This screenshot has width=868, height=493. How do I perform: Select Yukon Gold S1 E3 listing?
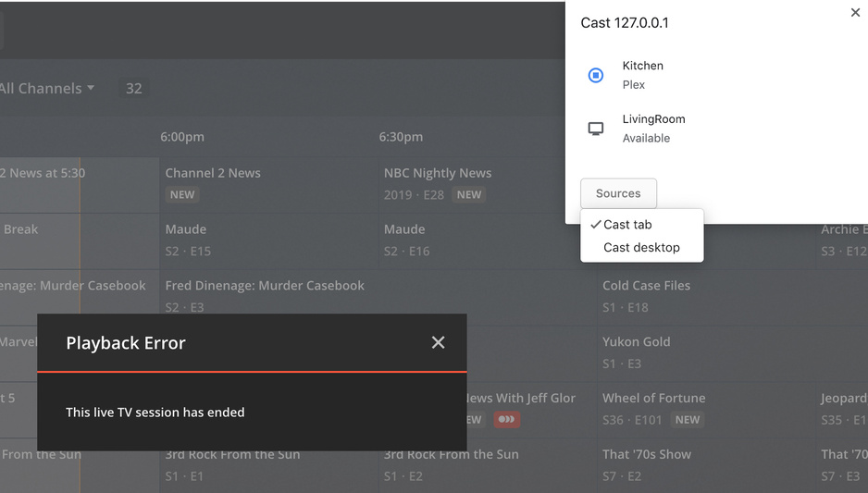point(636,342)
